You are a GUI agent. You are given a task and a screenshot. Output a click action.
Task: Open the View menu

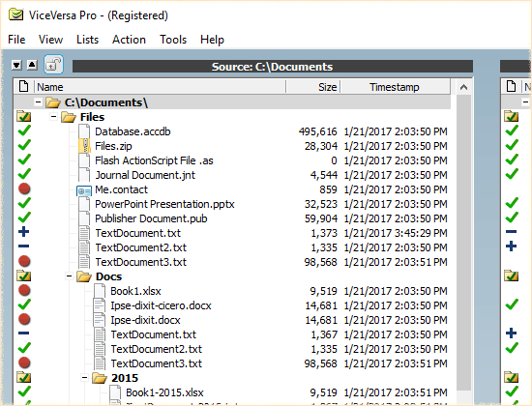tap(50, 40)
